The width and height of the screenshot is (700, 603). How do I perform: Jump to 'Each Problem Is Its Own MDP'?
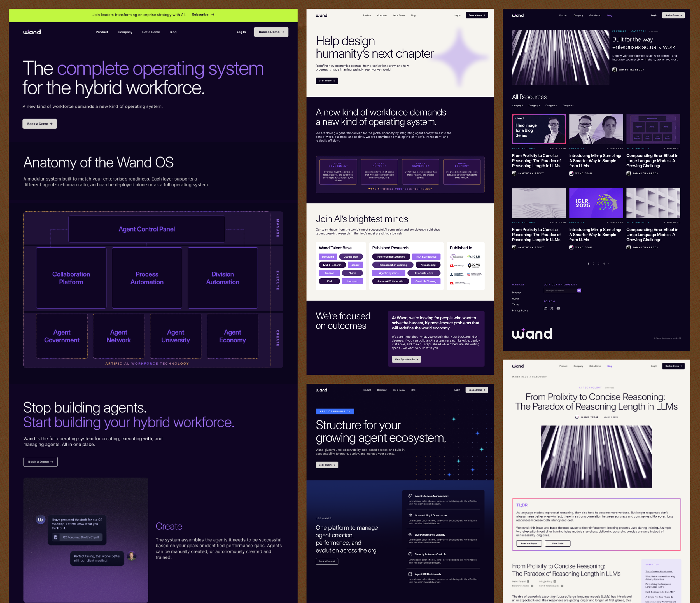[660, 592]
